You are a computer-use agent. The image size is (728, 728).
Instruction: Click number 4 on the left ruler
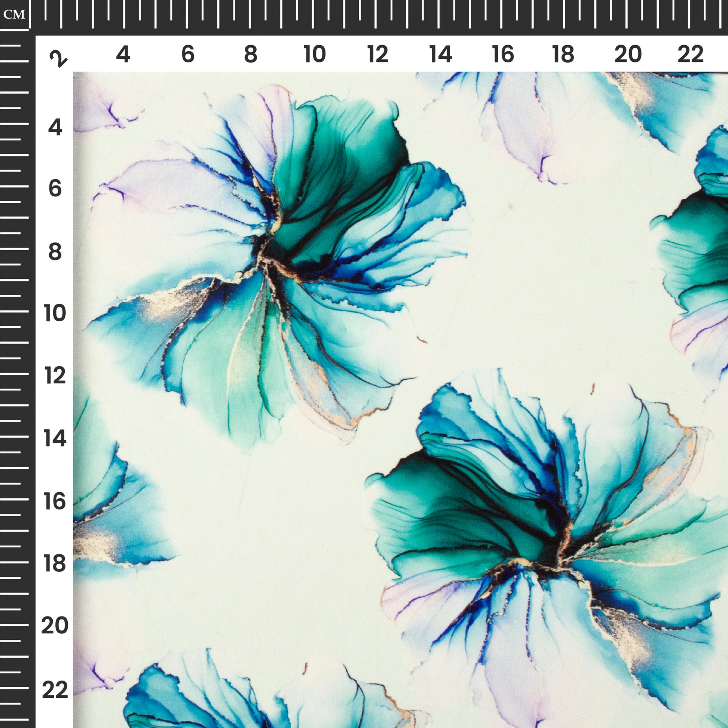point(55,127)
